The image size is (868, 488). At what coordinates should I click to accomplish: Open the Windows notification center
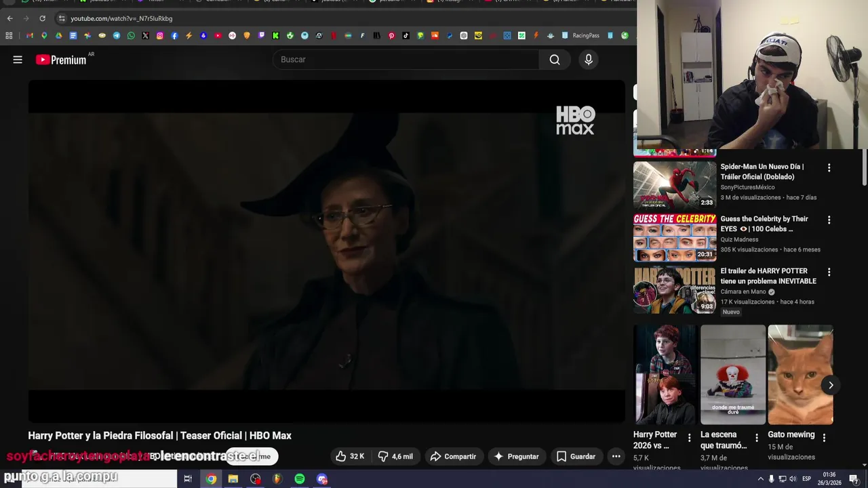tap(854, 479)
